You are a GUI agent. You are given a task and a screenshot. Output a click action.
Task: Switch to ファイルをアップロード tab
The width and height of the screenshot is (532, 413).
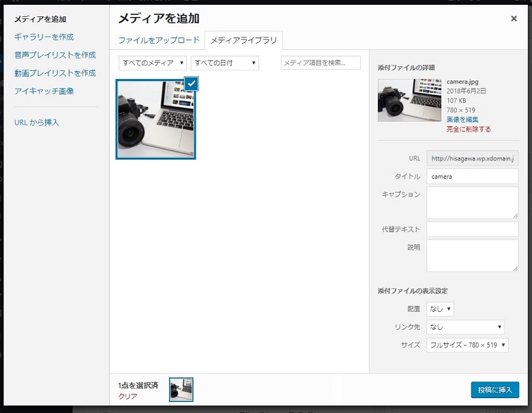(159, 40)
